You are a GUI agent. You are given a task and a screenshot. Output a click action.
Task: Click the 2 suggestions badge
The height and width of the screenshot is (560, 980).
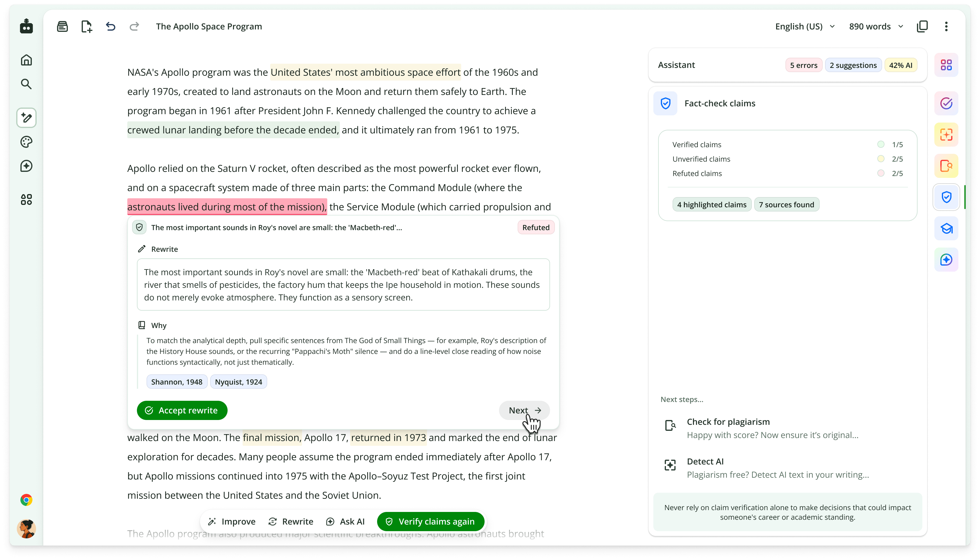853,65
